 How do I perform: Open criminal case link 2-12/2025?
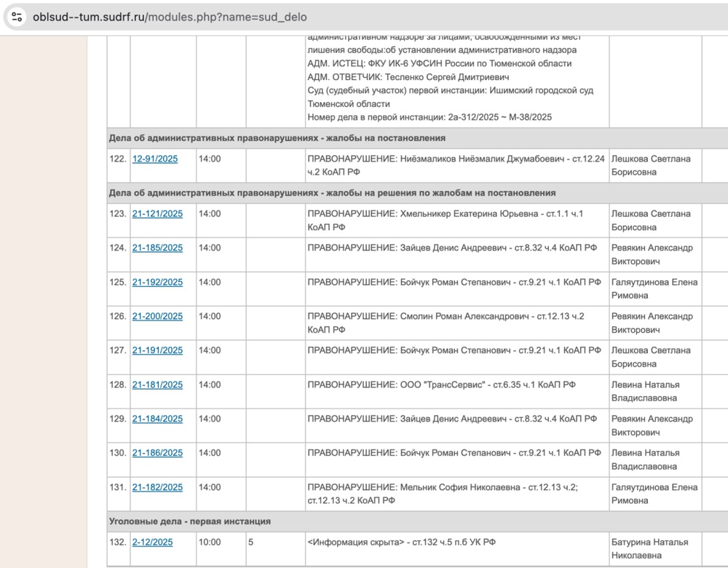[152, 542]
